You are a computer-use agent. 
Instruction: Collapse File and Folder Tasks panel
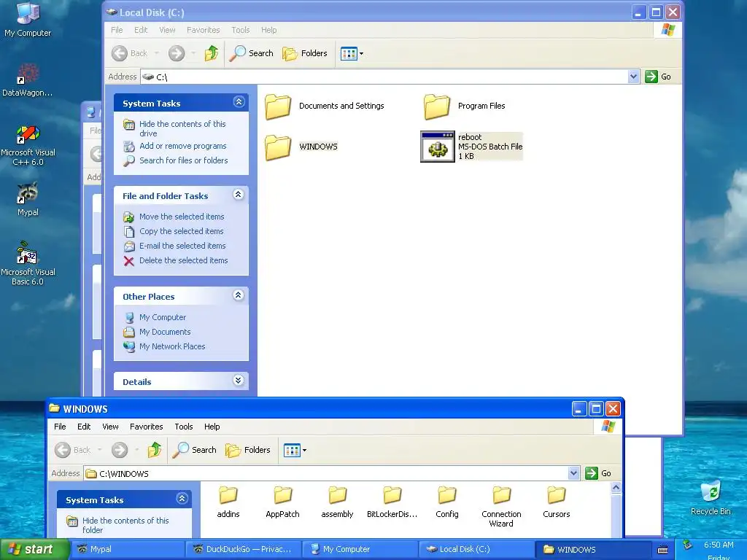[x=239, y=194]
